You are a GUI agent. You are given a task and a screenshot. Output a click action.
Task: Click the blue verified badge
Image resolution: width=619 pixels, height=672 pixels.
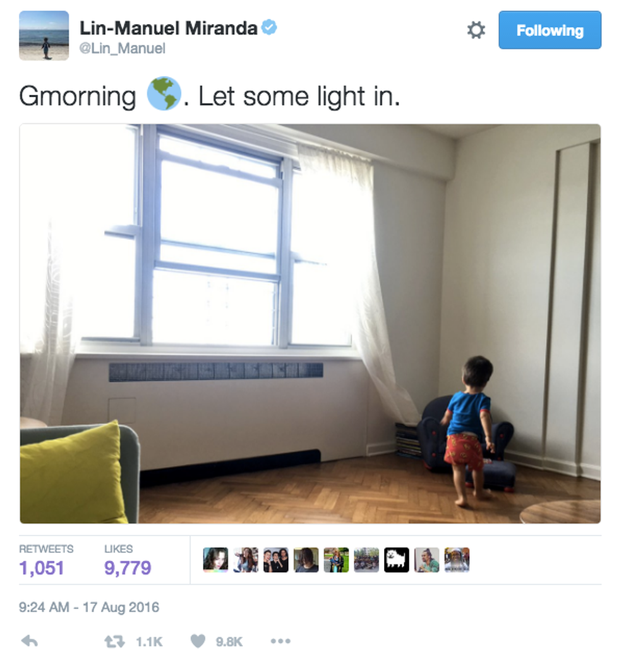[269, 27]
